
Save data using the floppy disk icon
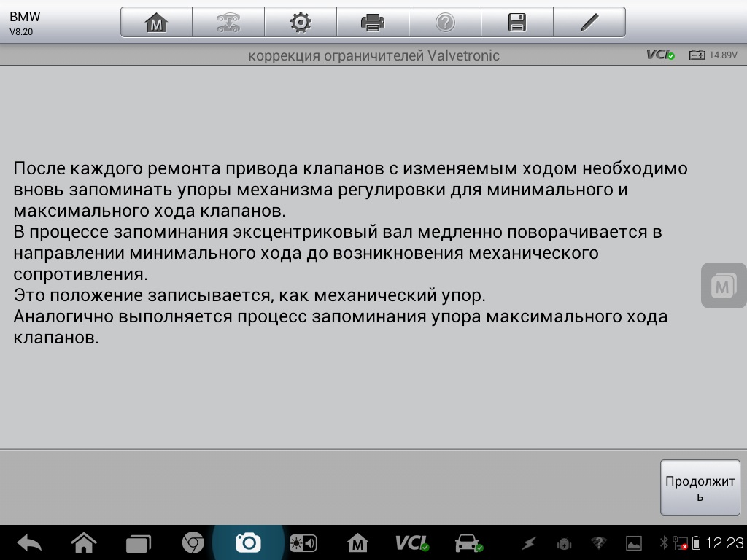[516, 23]
